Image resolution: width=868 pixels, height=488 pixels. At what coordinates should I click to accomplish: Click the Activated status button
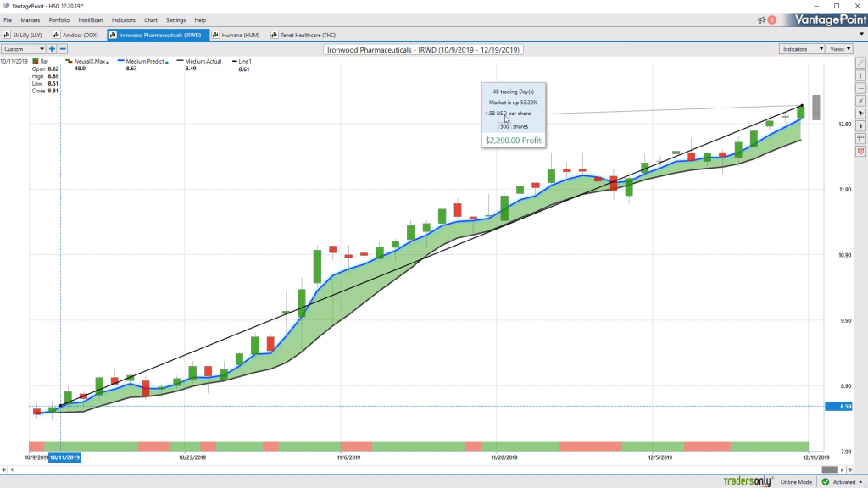click(x=843, y=482)
